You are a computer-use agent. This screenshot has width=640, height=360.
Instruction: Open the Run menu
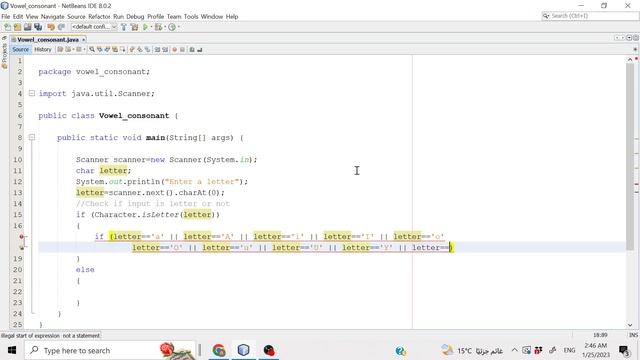[x=118, y=17]
